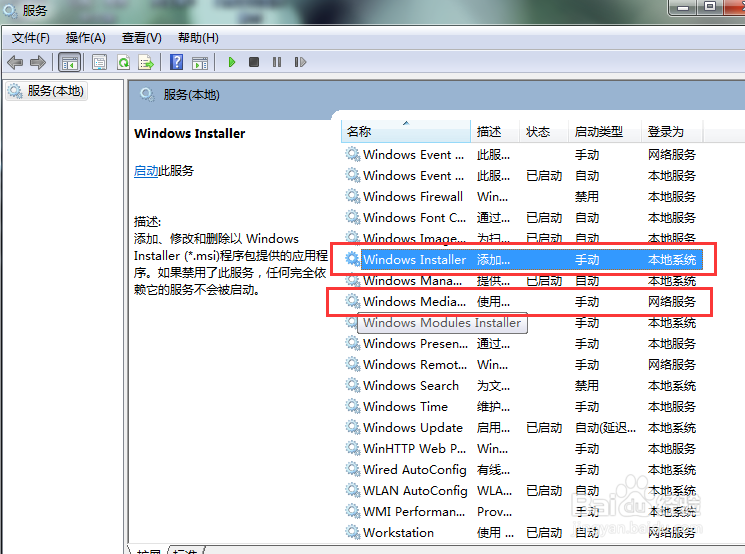This screenshot has height=554, width=745.
Task: Click the gear icon beside Windows Update
Action: [353, 427]
